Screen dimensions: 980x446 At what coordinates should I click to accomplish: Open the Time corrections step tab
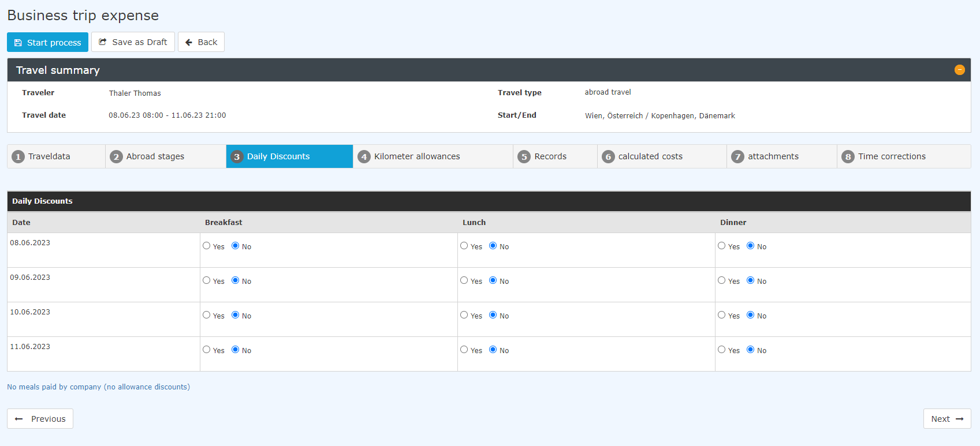click(904, 156)
